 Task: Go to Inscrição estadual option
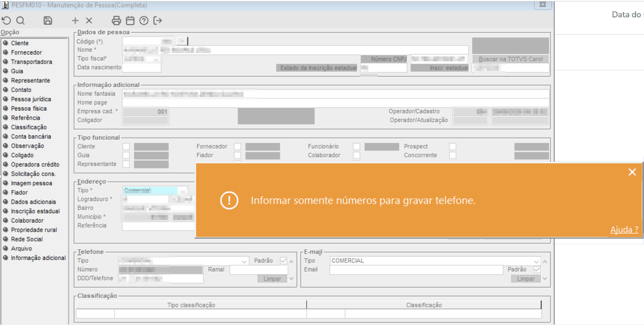point(35,211)
